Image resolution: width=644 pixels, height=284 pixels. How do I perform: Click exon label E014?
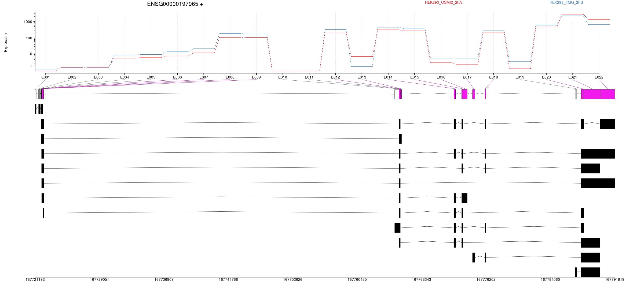(x=388, y=77)
